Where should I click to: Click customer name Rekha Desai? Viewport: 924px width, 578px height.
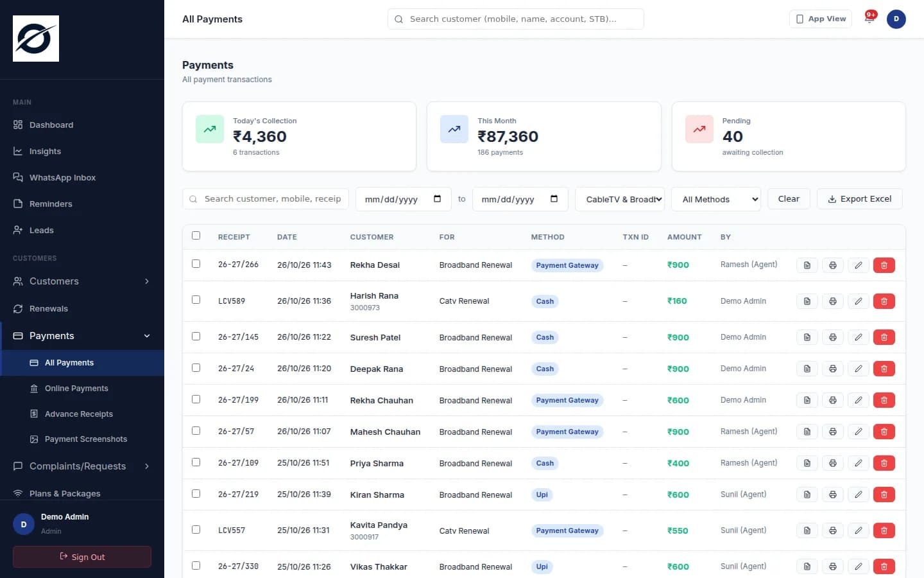(x=375, y=265)
